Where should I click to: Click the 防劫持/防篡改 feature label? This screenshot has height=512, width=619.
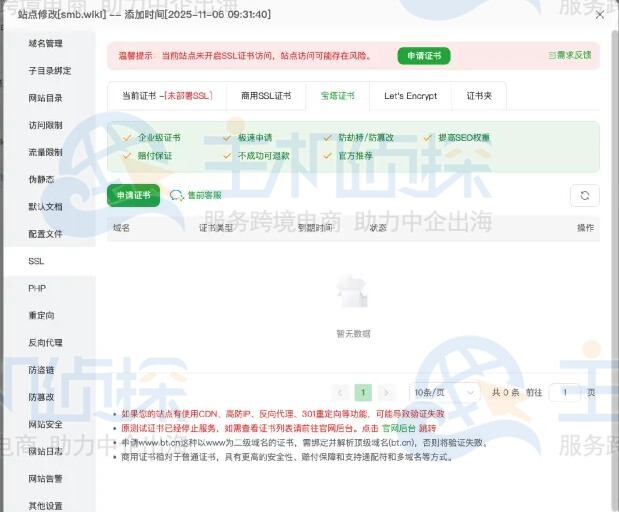pyautogui.click(x=366, y=138)
